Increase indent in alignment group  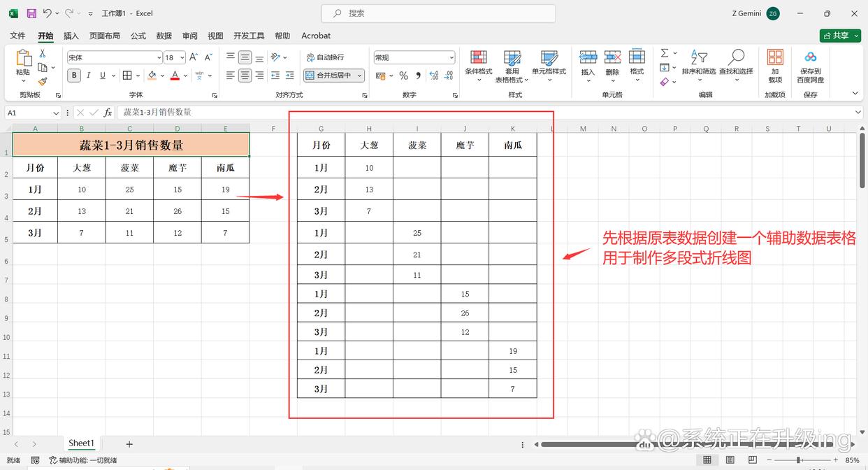click(291, 76)
